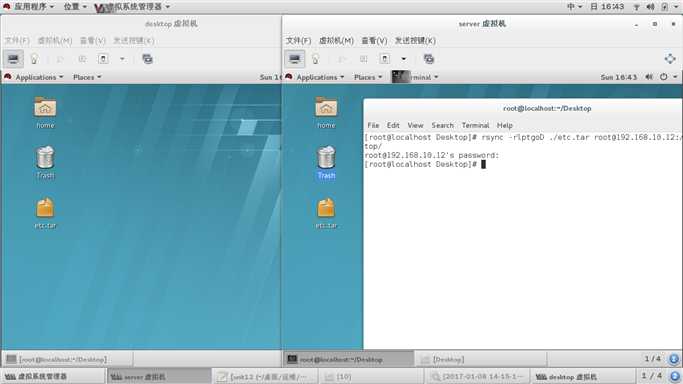This screenshot has height=384, width=683.
Task: Show graphical console in desktop VM toolbar
Action: pos(14,59)
